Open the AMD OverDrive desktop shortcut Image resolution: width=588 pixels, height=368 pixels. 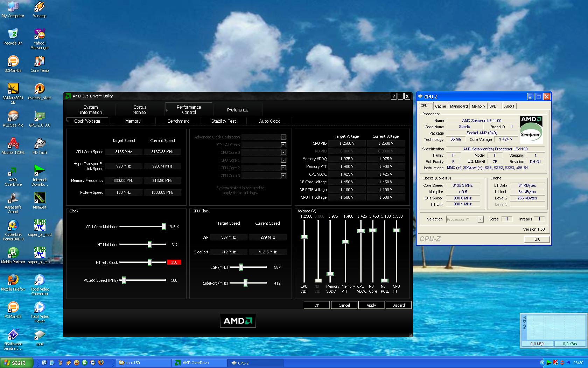pyautogui.click(x=13, y=176)
